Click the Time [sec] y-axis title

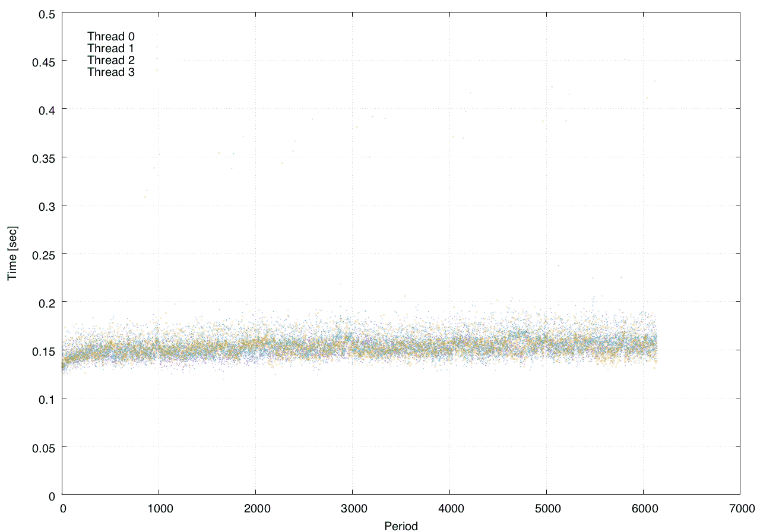[x=12, y=253]
